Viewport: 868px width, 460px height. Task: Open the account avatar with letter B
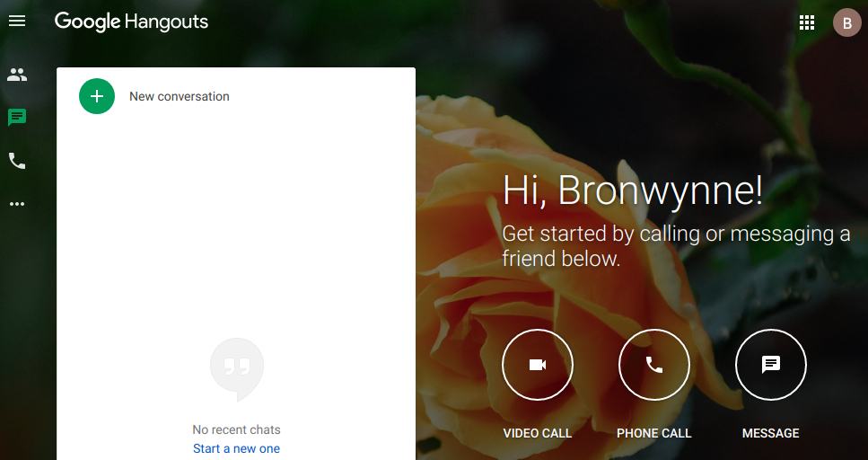(x=847, y=22)
